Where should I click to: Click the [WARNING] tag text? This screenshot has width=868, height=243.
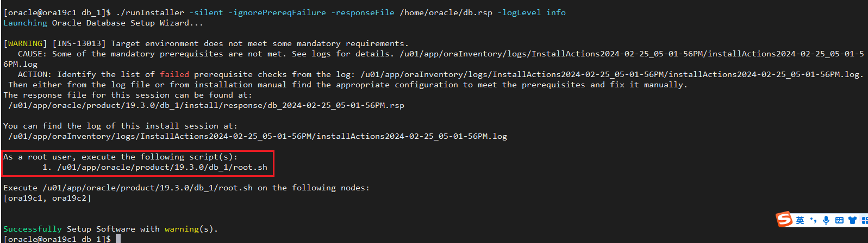[26, 43]
